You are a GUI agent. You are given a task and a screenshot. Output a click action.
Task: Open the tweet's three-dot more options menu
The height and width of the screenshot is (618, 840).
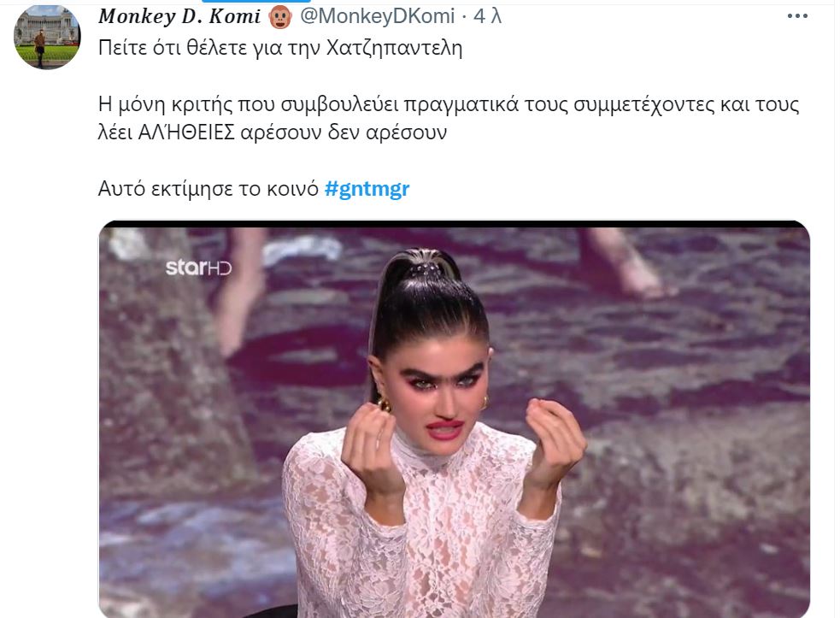point(796,16)
